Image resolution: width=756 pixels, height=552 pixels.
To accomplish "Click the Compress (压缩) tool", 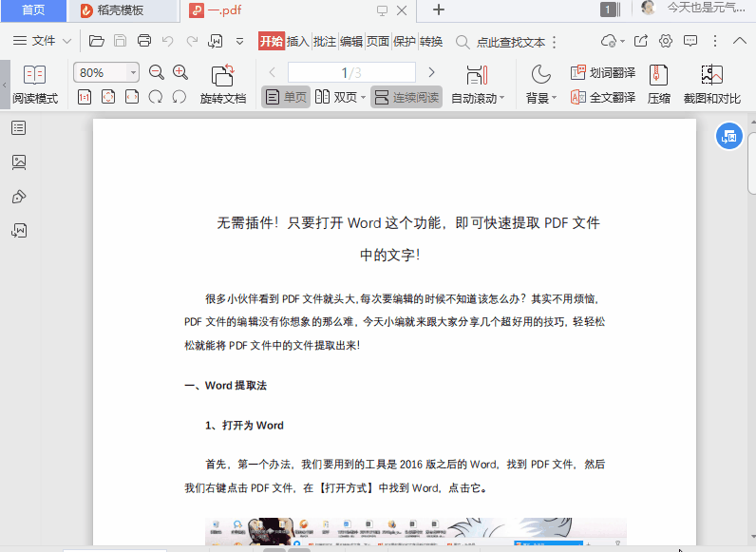I will click(658, 85).
